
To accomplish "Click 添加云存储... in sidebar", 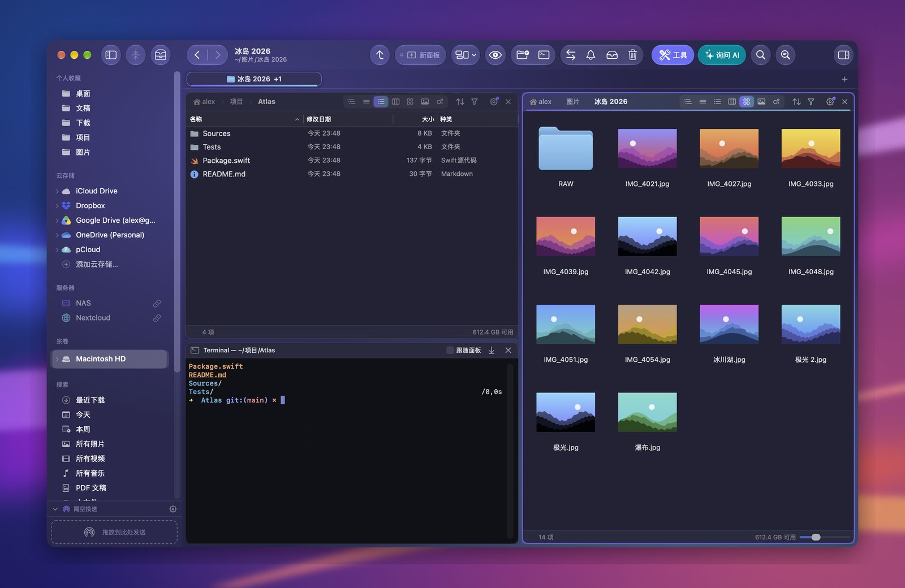I will coord(97,265).
